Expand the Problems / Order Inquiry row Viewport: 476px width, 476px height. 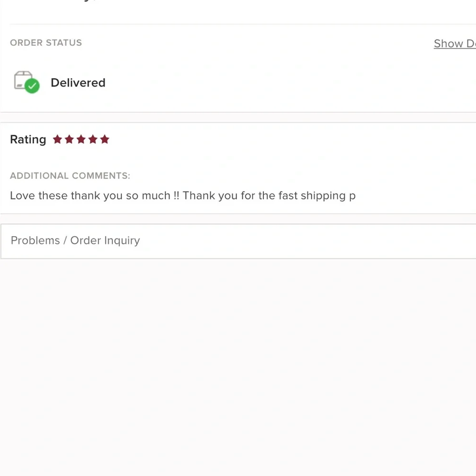click(x=238, y=241)
